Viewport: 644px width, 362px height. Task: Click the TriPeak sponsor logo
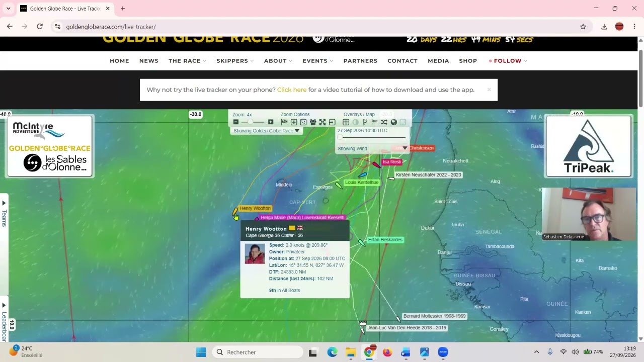(589, 146)
